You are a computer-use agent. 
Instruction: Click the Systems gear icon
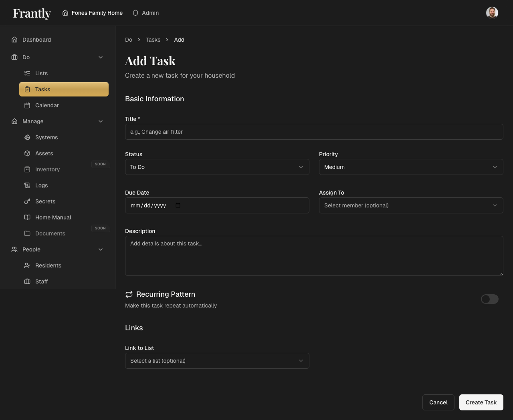point(27,137)
